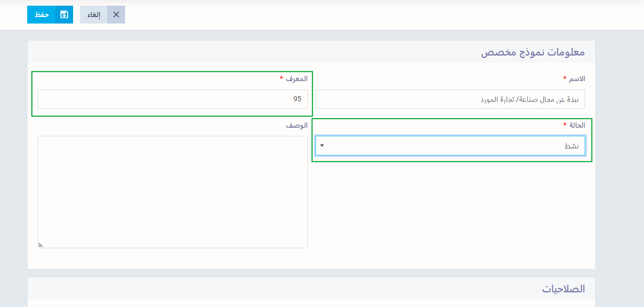Select the معلومات نموذج مخصص section header

pos(533,52)
